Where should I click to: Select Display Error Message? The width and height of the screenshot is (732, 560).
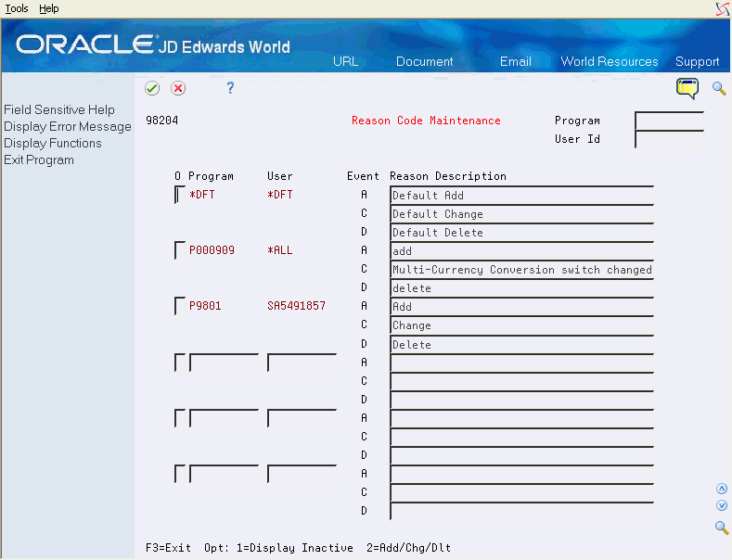[x=67, y=126]
